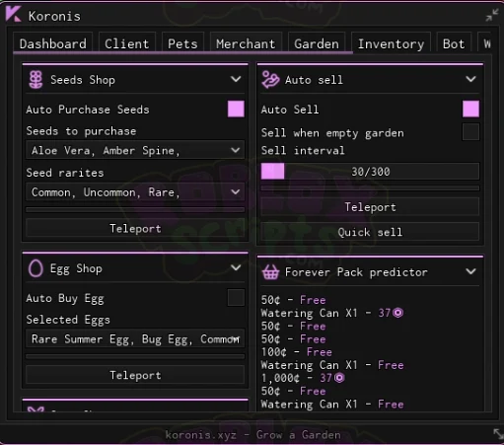The image size is (504, 445).
Task: Click the Quick sell button
Action: pos(370,232)
